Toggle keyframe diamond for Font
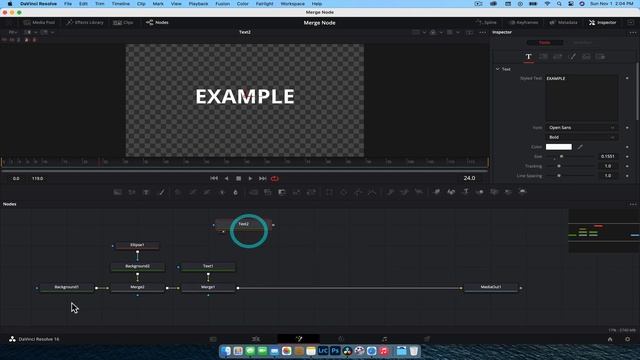 point(627,128)
